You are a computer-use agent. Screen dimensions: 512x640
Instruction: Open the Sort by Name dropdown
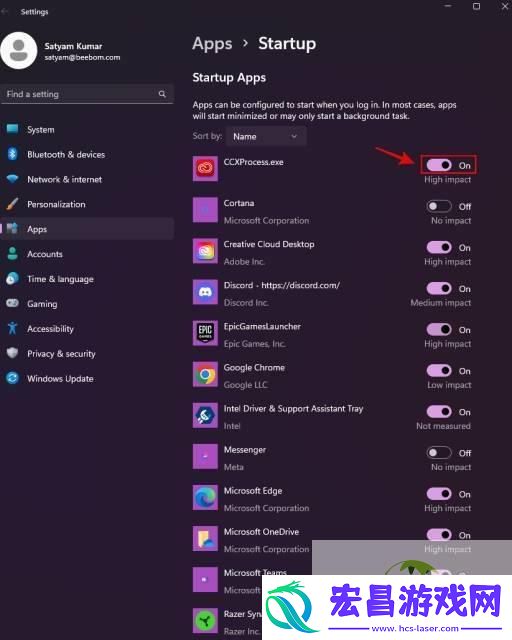click(x=266, y=136)
